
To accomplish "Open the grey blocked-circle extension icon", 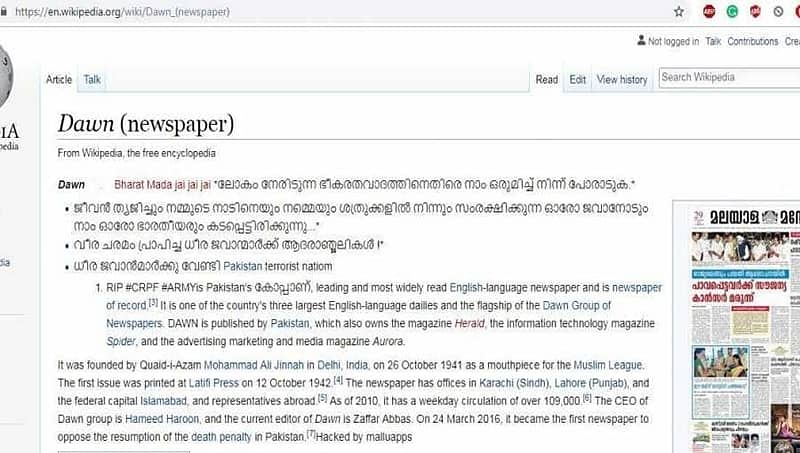I will point(778,11).
